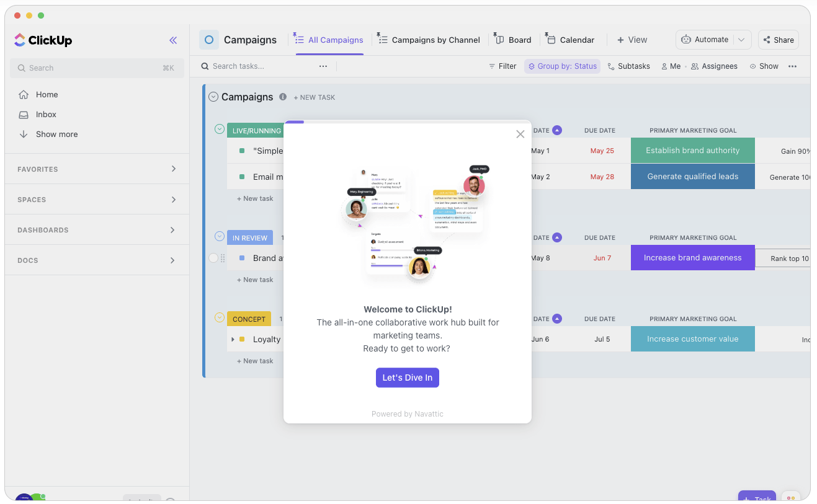Click the Let's Dive In button
This screenshot has width=817, height=504.
(x=408, y=378)
